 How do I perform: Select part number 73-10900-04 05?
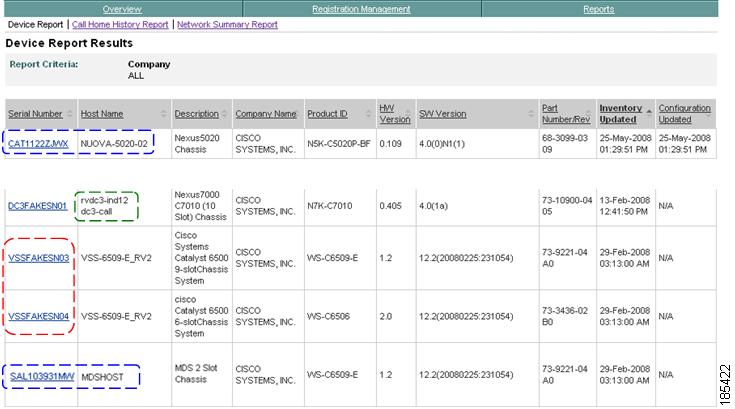pos(567,206)
